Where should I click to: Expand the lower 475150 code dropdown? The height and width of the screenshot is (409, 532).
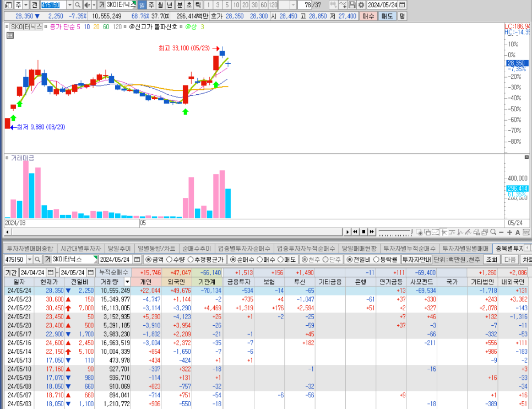click(x=30, y=260)
